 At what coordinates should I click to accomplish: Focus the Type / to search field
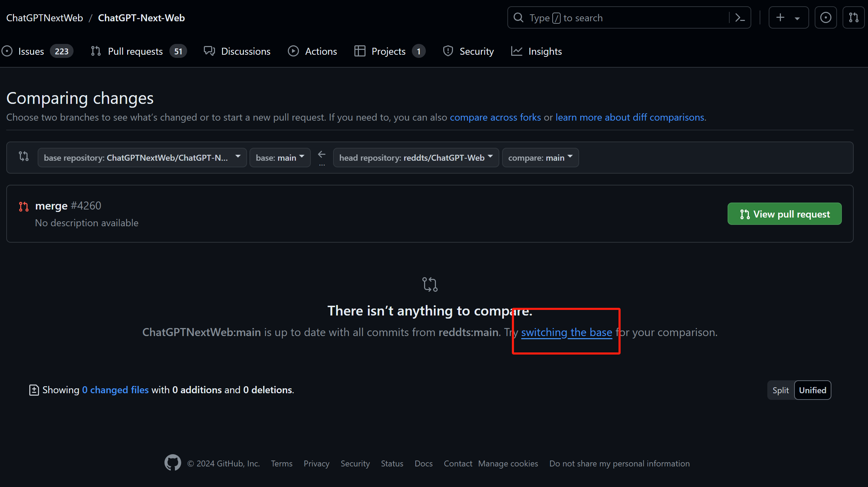point(629,17)
